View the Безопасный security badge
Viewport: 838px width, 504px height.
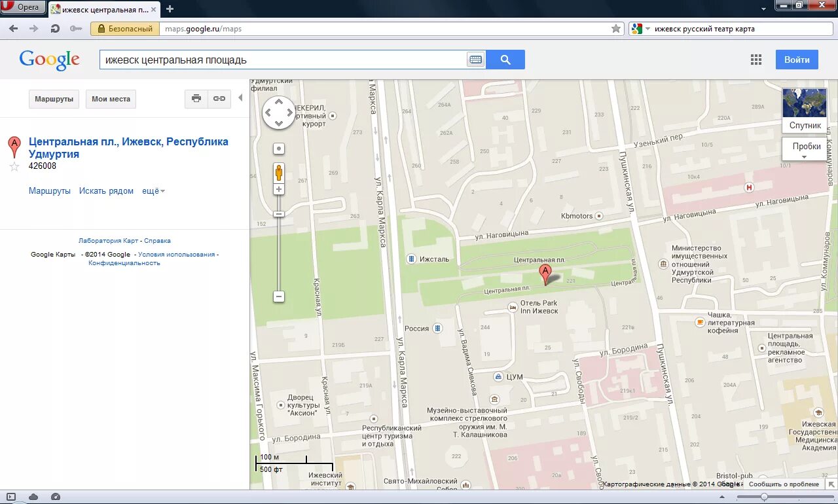125,29
